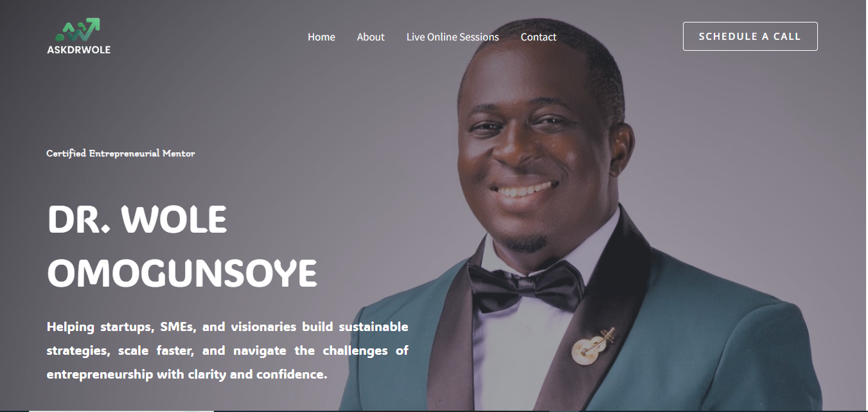This screenshot has height=412, width=868.
Task: Click the ASKDRWOLE logo wordmark
Action: (79, 49)
